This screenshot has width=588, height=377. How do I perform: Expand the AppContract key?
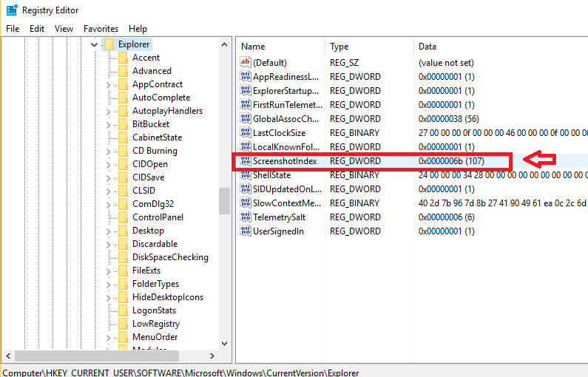tap(109, 85)
